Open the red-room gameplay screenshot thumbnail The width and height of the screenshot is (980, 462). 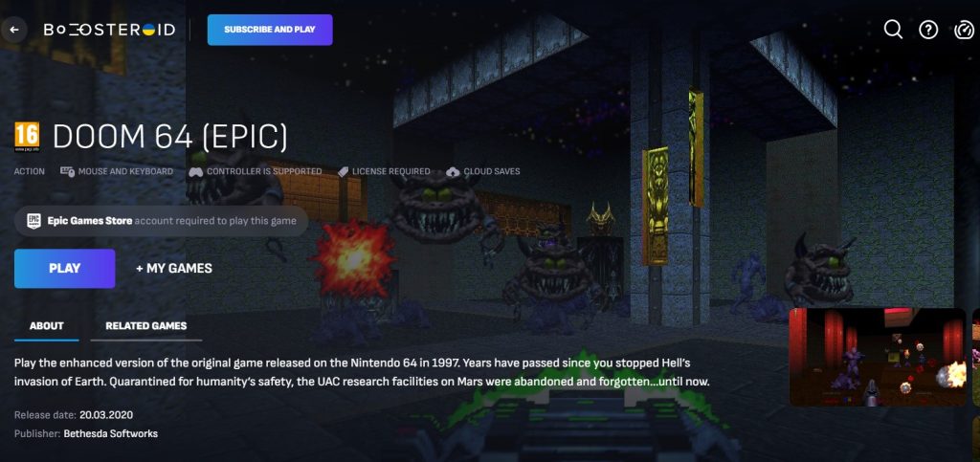click(878, 357)
